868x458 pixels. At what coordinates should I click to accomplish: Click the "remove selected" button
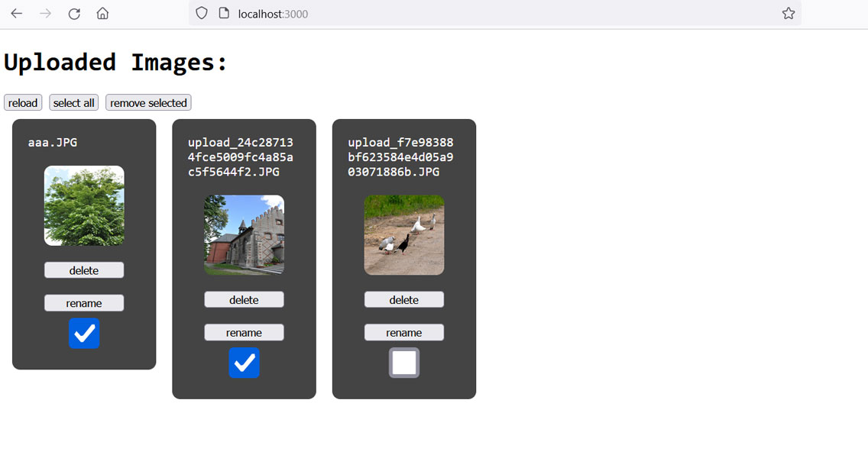coord(148,103)
